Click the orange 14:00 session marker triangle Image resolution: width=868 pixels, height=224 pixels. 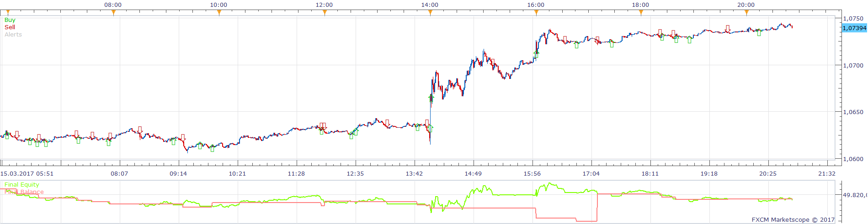coord(430,13)
